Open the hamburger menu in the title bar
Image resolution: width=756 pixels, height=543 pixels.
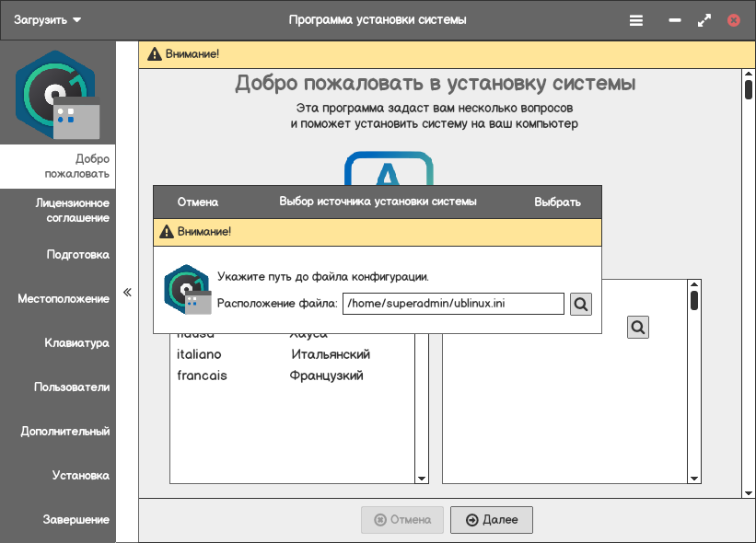[x=636, y=20]
